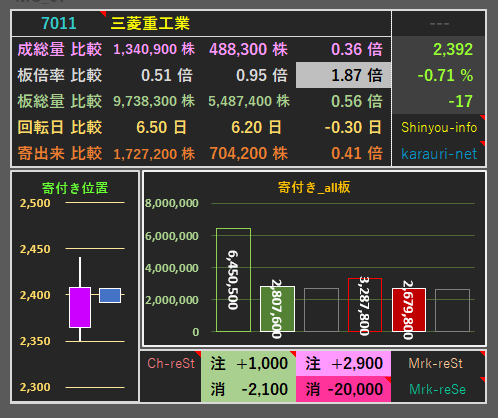This screenshot has width=498, height=418.
Task: Click the 704,200 株 value
Action: (248, 153)
